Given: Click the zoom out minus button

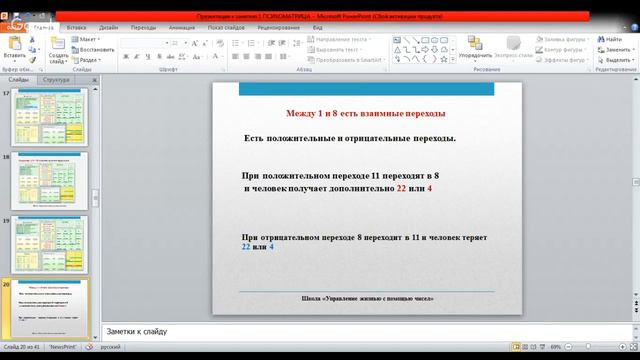Looking at the screenshot, I should coord(568,347).
